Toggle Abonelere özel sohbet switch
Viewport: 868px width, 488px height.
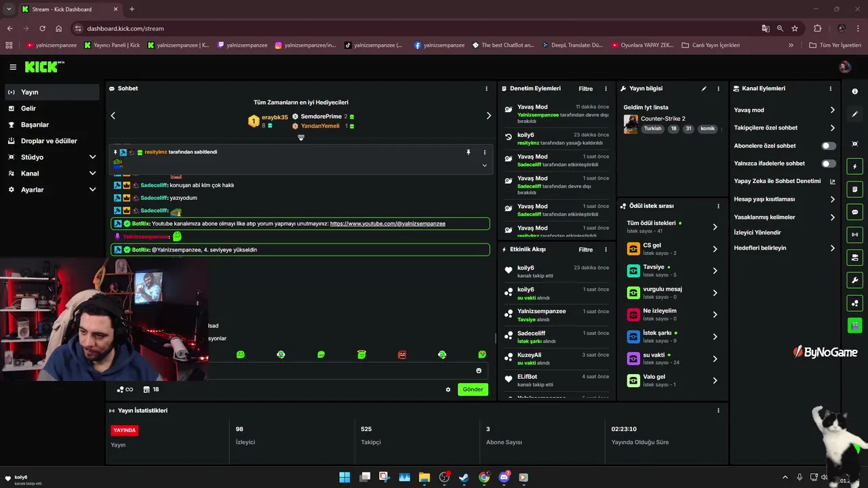point(829,146)
